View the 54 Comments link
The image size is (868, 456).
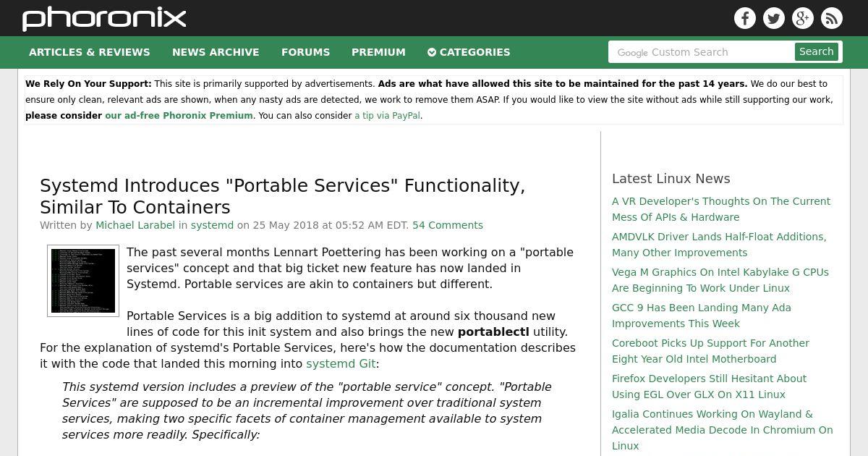coord(448,225)
